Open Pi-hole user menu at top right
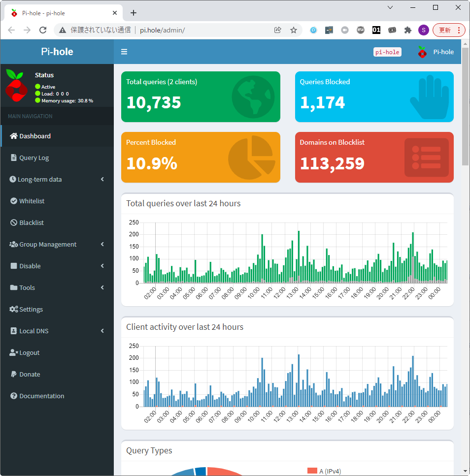Viewport: 470px width, 476px height. tap(436, 52)
